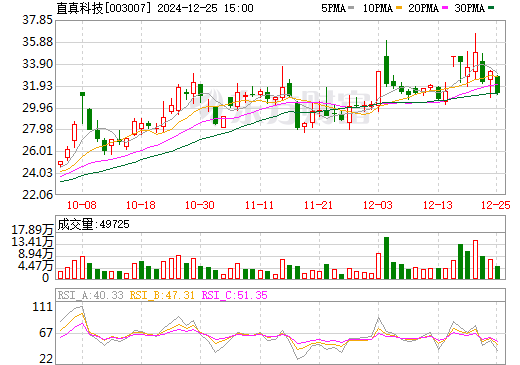Click the 33.90 price axis label
The height and width of the screenshot is (365, 520).
(37, 64)
